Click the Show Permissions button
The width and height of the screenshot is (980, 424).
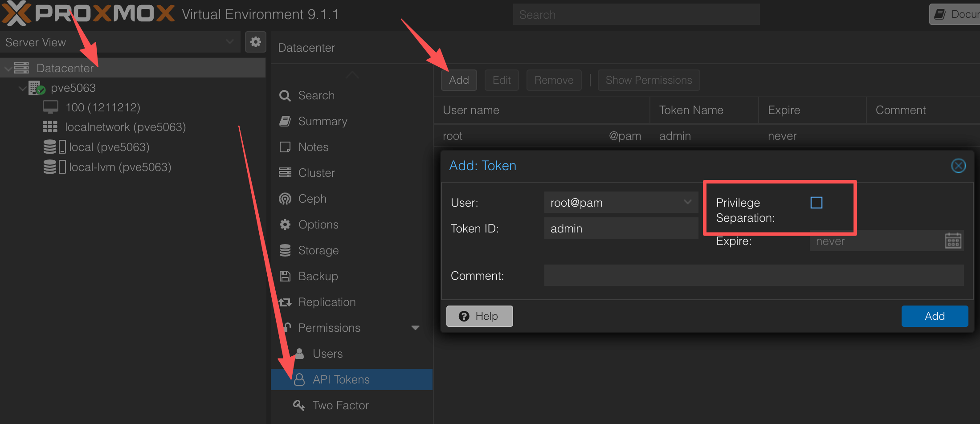click(649, 80)
